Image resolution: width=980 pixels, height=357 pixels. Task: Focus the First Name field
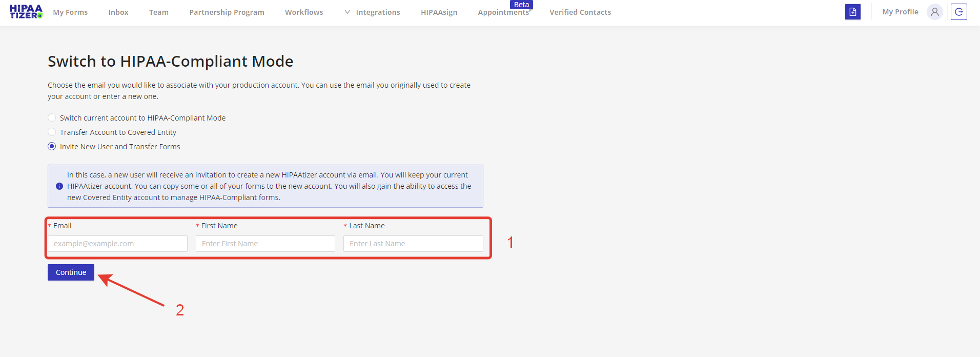(x=265, y=244)
